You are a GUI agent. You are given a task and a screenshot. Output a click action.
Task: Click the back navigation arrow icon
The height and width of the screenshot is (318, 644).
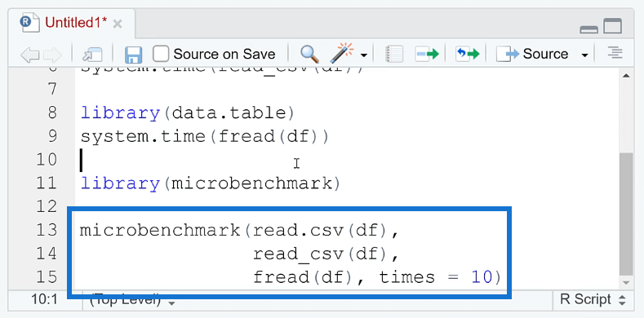[x=29, y=55]
